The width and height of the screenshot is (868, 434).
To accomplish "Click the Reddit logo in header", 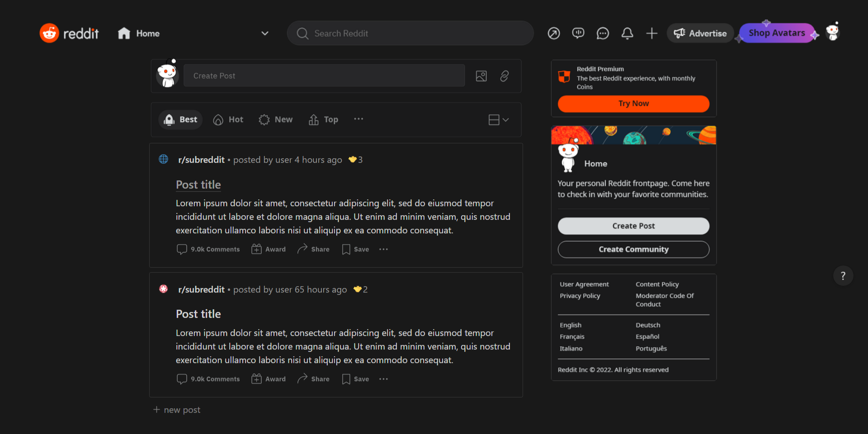I will pyautogui.click(x=69, y=33).
